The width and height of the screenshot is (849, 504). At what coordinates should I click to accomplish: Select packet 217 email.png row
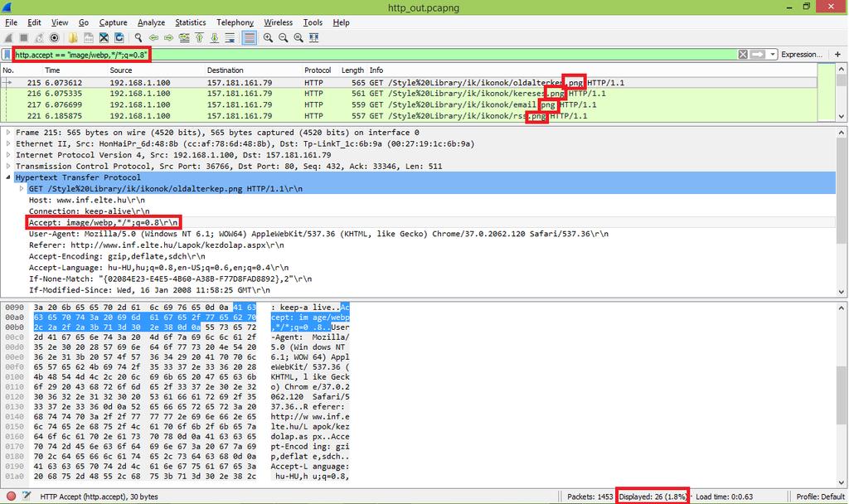(x=409, y=104)
